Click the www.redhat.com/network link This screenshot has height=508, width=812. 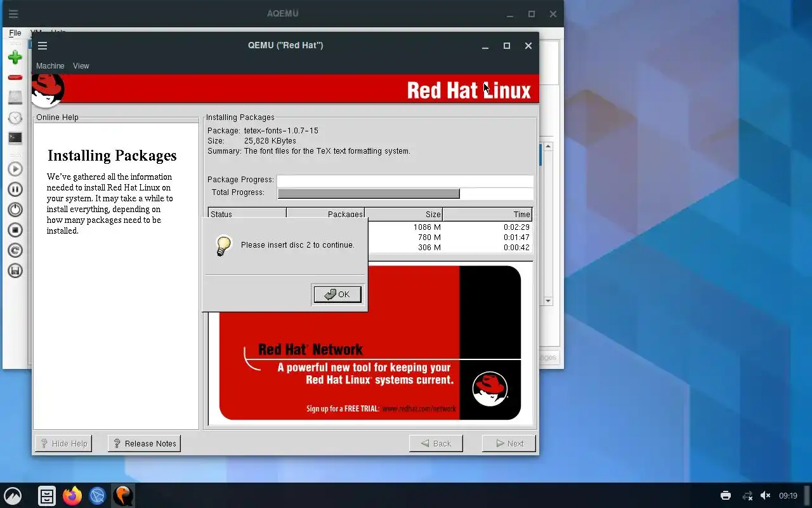point(419,409)
